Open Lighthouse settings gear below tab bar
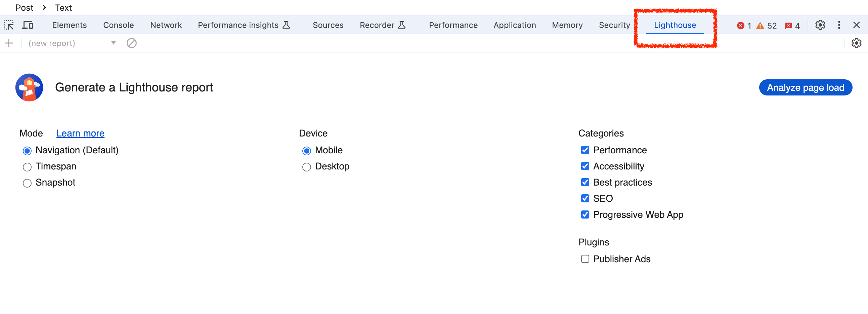868x314 pixels. tap(857, 43)
